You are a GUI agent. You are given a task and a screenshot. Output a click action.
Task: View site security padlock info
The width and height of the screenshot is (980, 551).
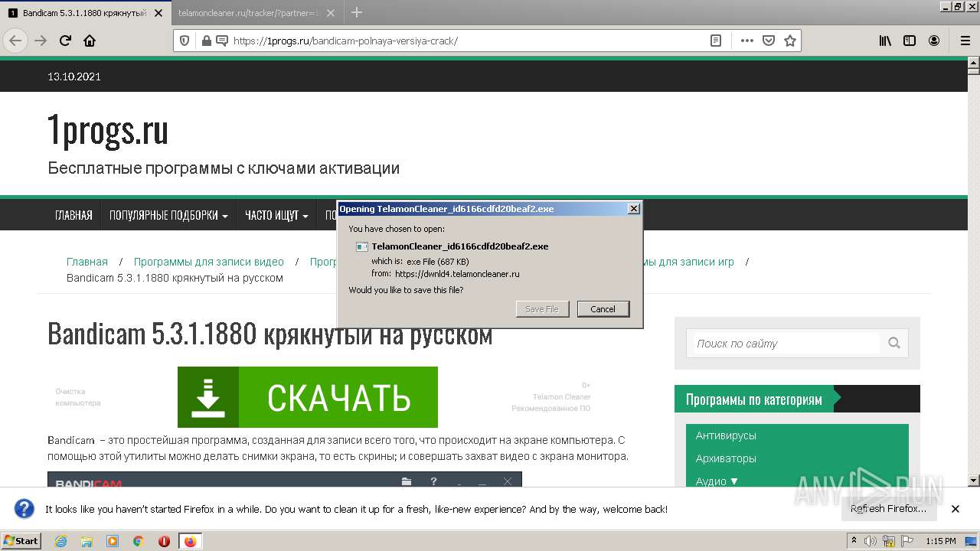205,41
